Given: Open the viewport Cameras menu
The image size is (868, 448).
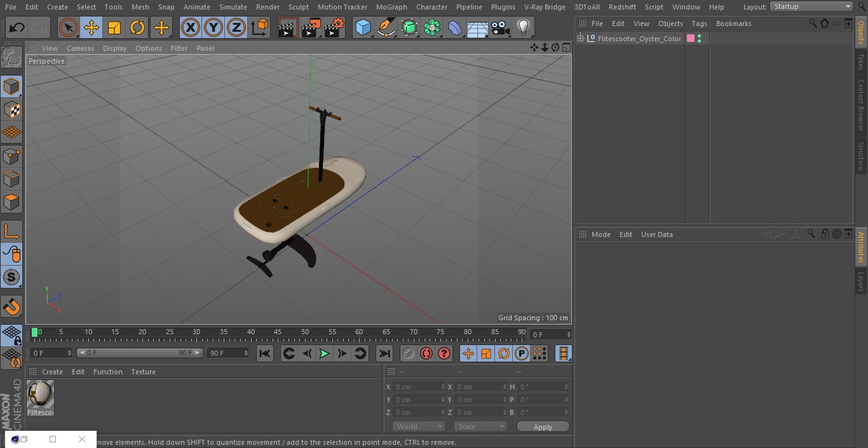Looking at the screenshot, I should click(x=80, y=48).
